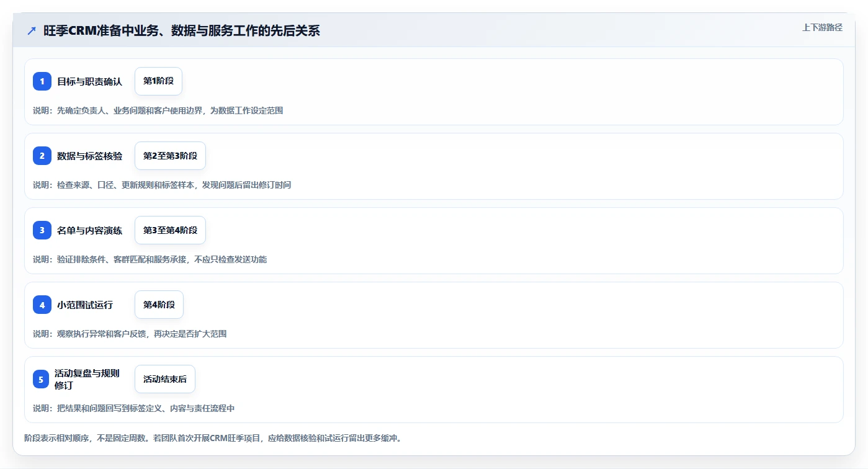Select the 活动结束后 tag
The height and width of the screenshot is (469, 868).
[x=165, y=379]
